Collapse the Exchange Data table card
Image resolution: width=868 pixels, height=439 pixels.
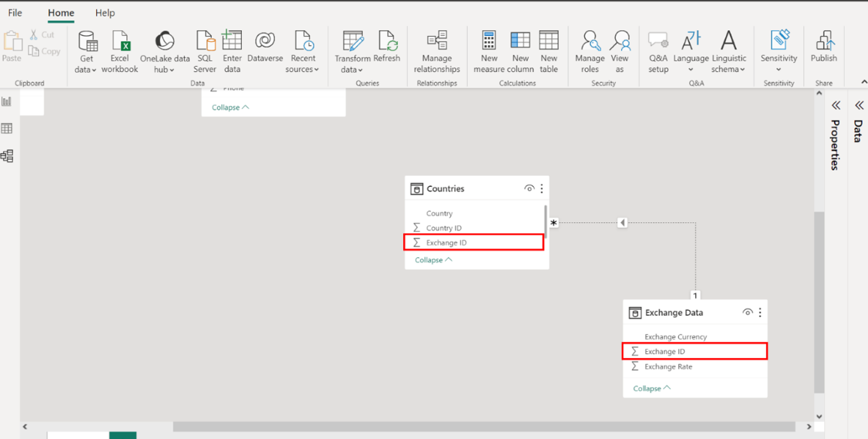(652, 388)
